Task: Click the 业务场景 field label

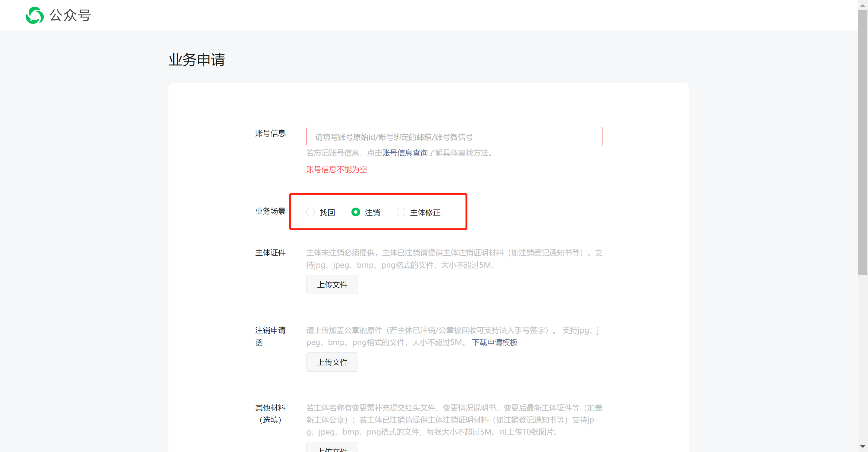Action: coord(270,211)
